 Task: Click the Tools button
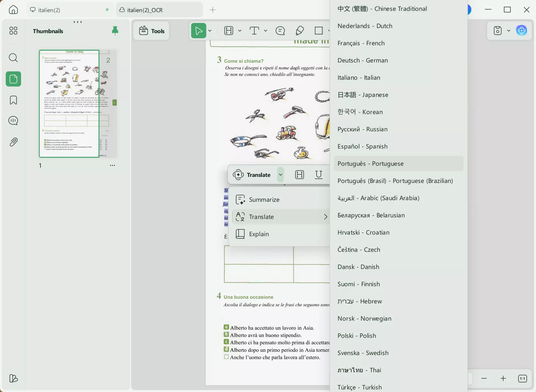(x=152, y=31)
